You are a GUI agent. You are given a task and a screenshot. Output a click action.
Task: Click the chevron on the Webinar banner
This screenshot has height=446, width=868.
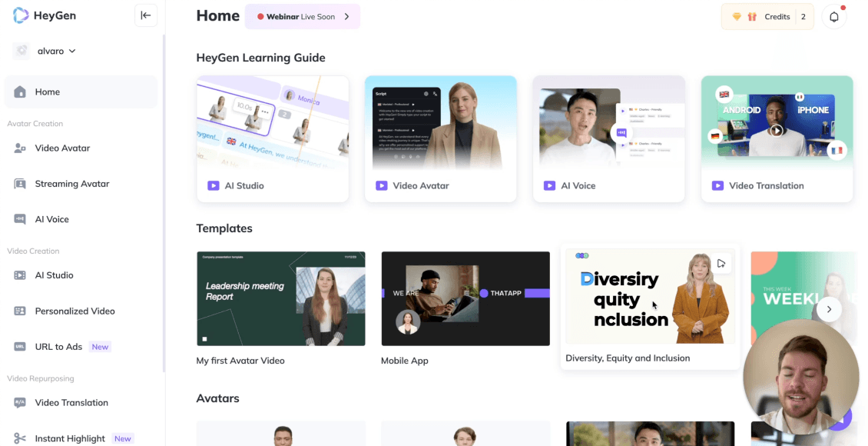347,17
